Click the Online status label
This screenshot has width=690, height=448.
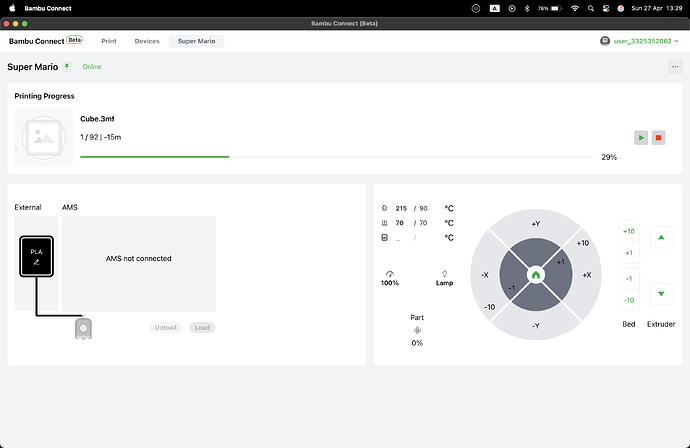point(92,67)
